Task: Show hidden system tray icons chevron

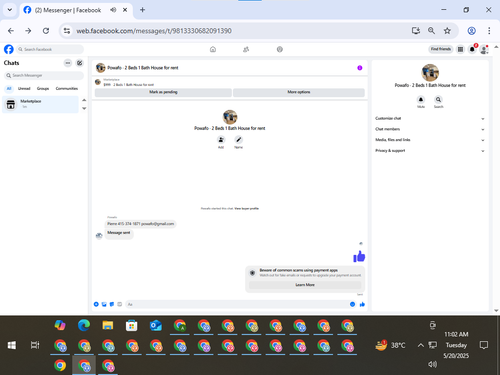Action: coord(421,345)
